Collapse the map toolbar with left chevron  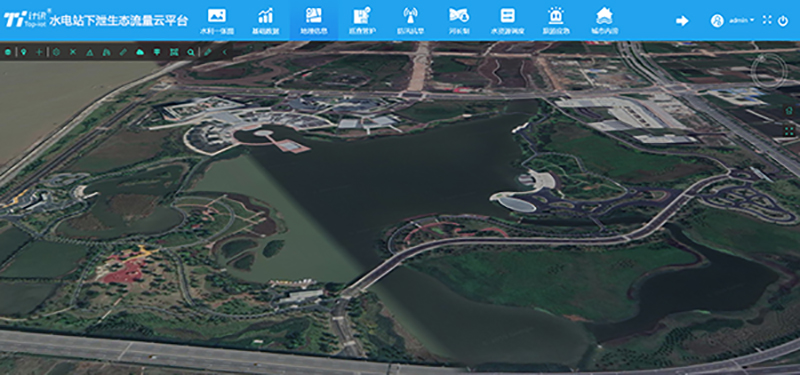click(x=224, y=52)
